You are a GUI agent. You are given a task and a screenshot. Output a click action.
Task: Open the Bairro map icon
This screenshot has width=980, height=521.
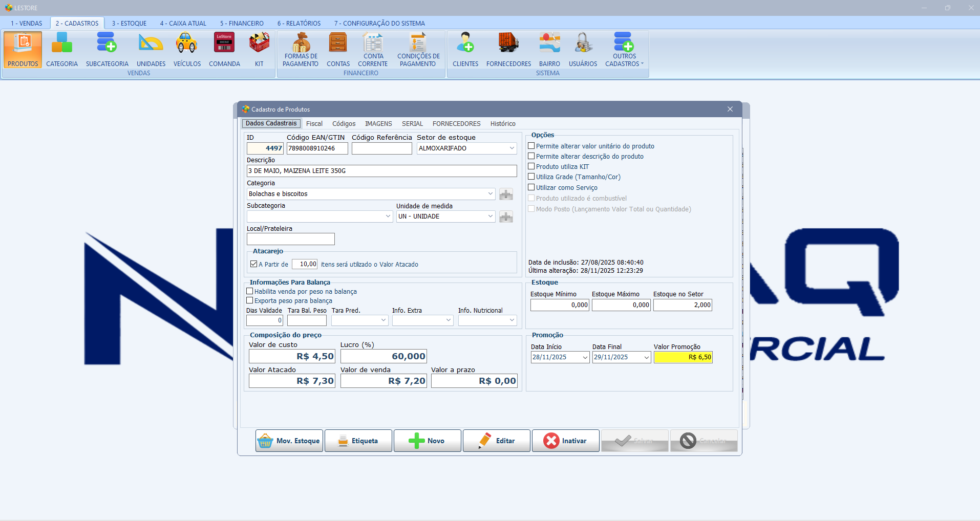[549, 50]
